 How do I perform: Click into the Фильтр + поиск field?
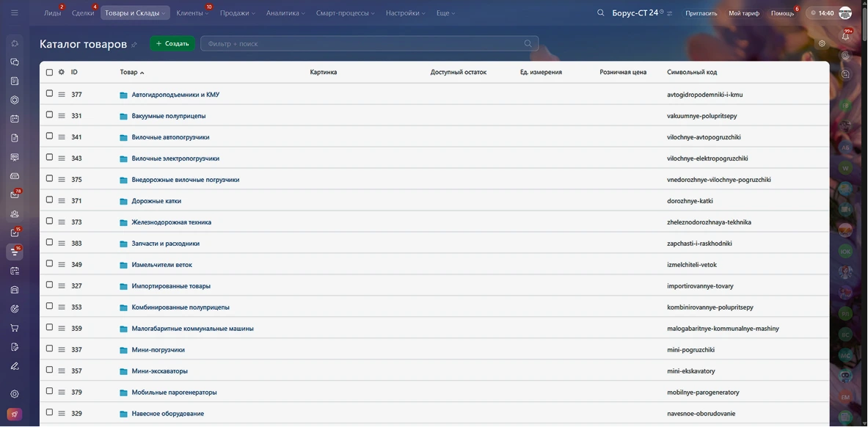pyautogui.click(x=363, y=44)
